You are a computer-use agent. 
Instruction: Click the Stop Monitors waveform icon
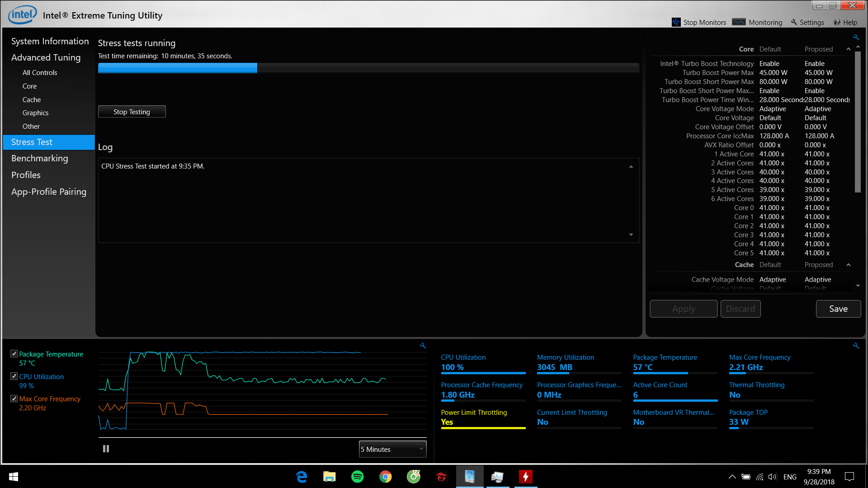pyautogui.click(x=676, y=22)
